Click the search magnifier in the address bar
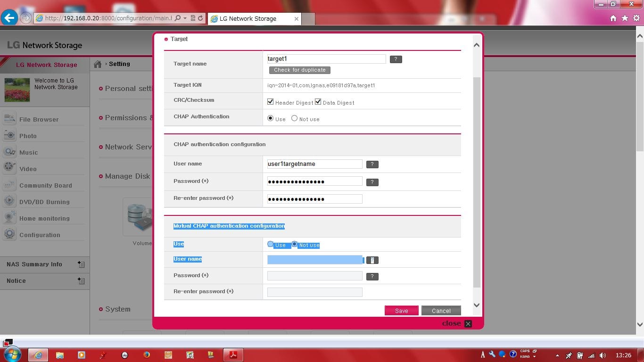Image resolution: width=644 pixels, height=362 pixels. pos(178,18)
